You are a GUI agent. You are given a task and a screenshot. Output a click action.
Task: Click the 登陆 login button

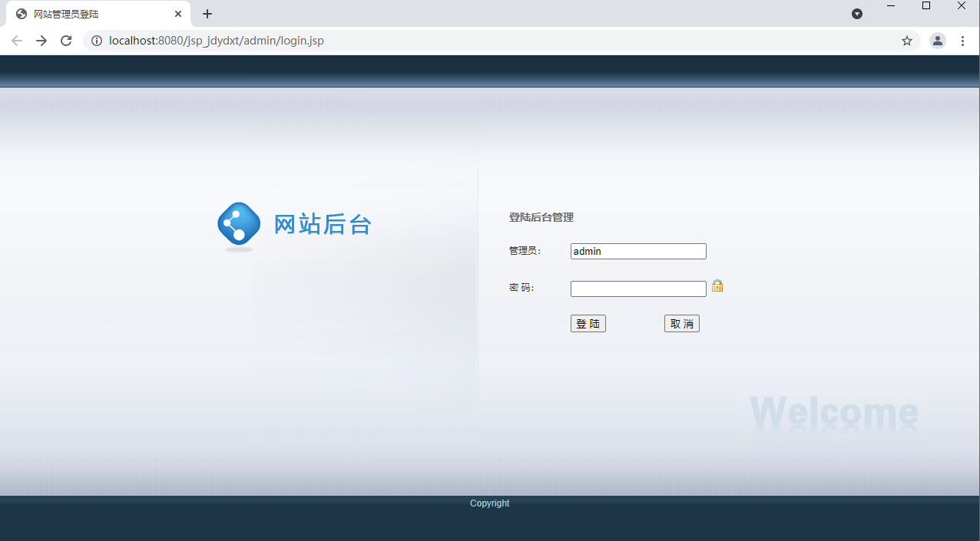coord(588,324)
